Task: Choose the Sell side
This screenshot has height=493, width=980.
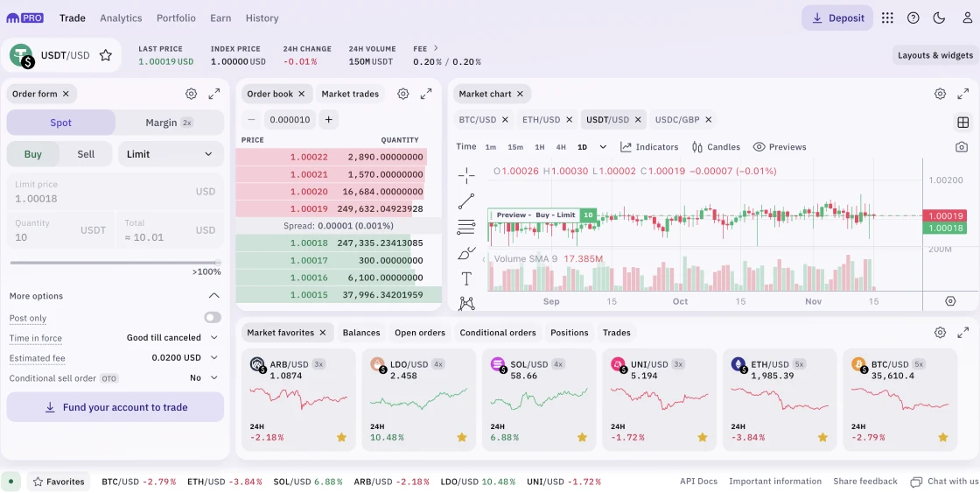Action: tap(87, 154)
